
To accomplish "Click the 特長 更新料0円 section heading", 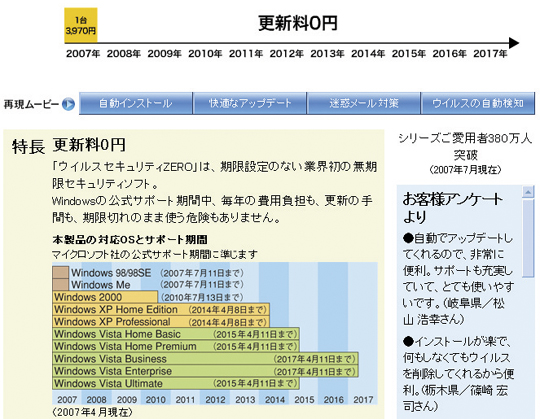I will [x=69, y=145].
